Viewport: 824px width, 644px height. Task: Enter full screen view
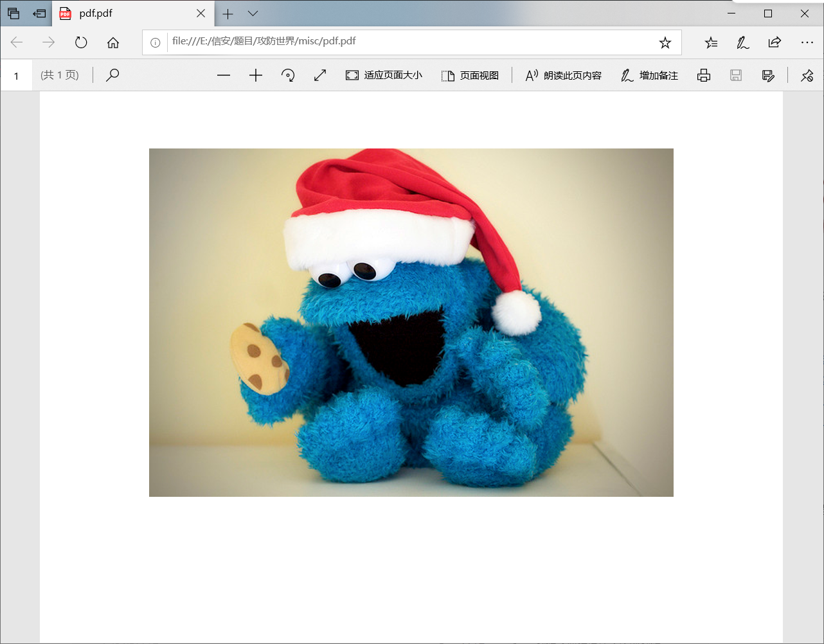point(320,75)
